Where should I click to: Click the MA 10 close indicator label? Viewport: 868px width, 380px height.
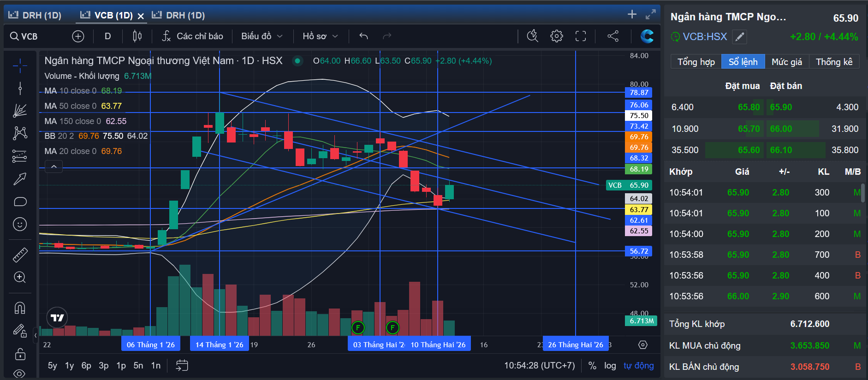[71, 91]
